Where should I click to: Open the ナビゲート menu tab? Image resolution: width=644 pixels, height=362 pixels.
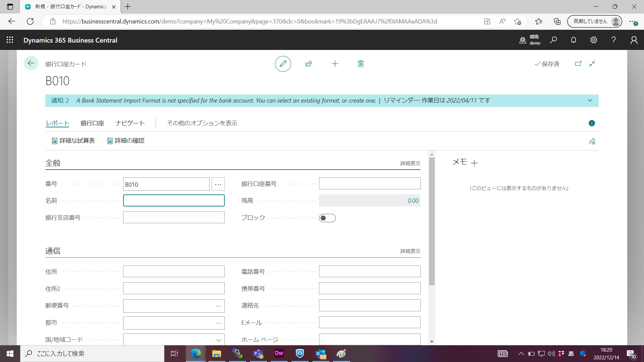(130, 123)
